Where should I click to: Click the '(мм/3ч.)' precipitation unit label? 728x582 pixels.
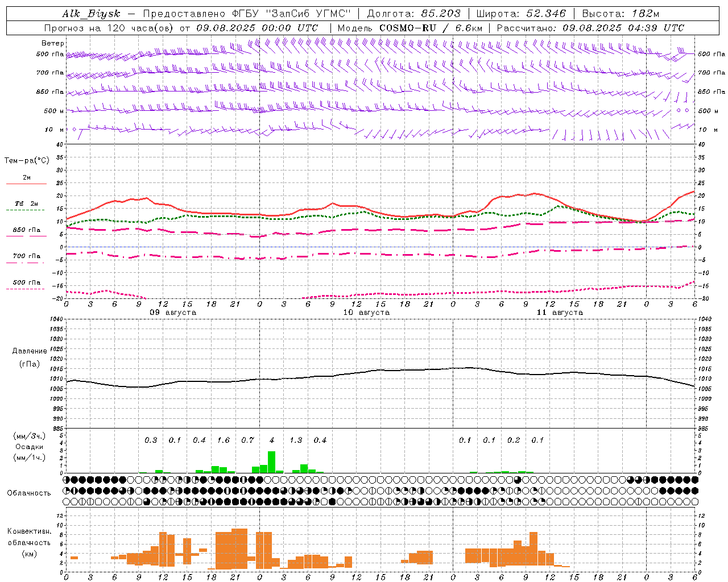pos(30,436)
